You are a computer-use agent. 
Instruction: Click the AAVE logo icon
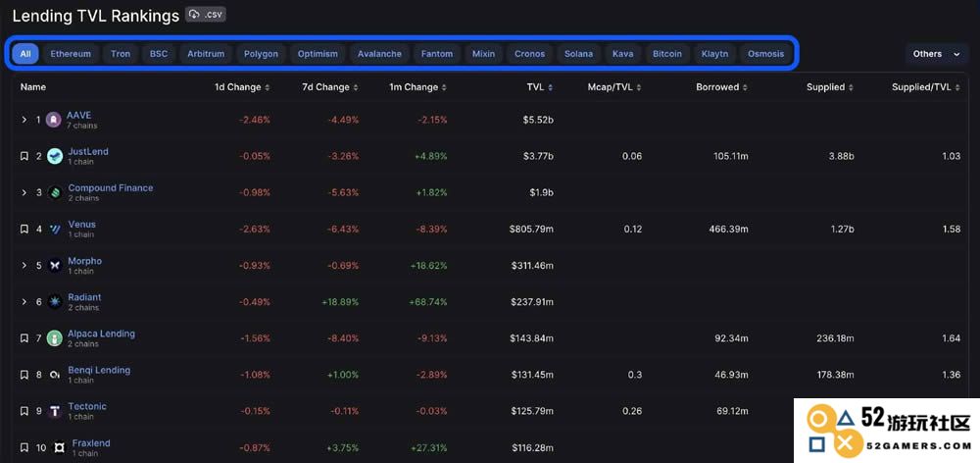tap(54, 120)
